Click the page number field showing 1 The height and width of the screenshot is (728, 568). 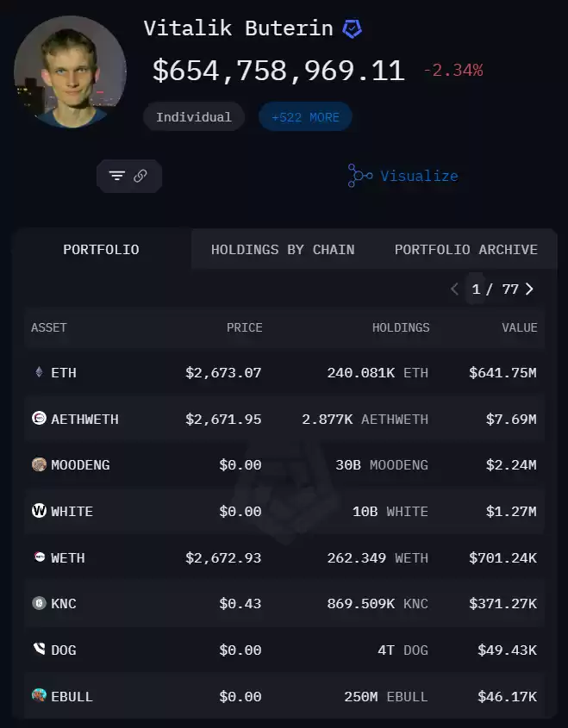[x=476, y=289]
